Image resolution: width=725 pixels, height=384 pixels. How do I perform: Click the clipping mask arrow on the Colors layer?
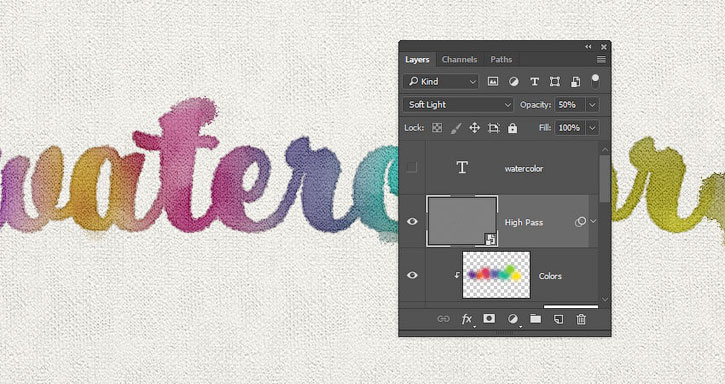click(x=457, y=275)
